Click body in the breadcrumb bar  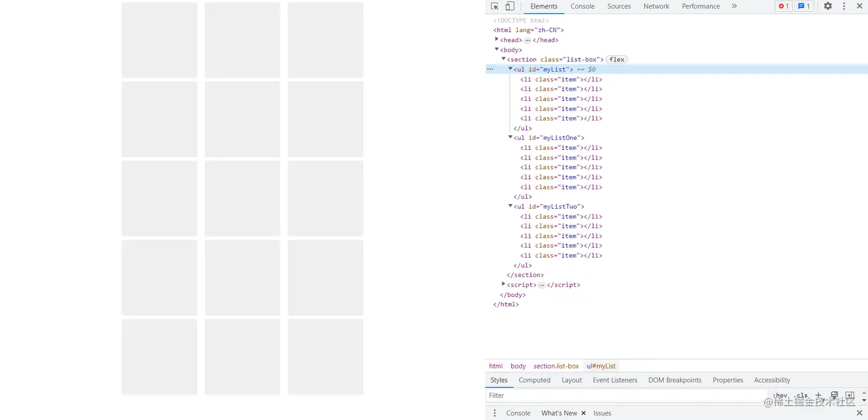(x=518, y=366)
